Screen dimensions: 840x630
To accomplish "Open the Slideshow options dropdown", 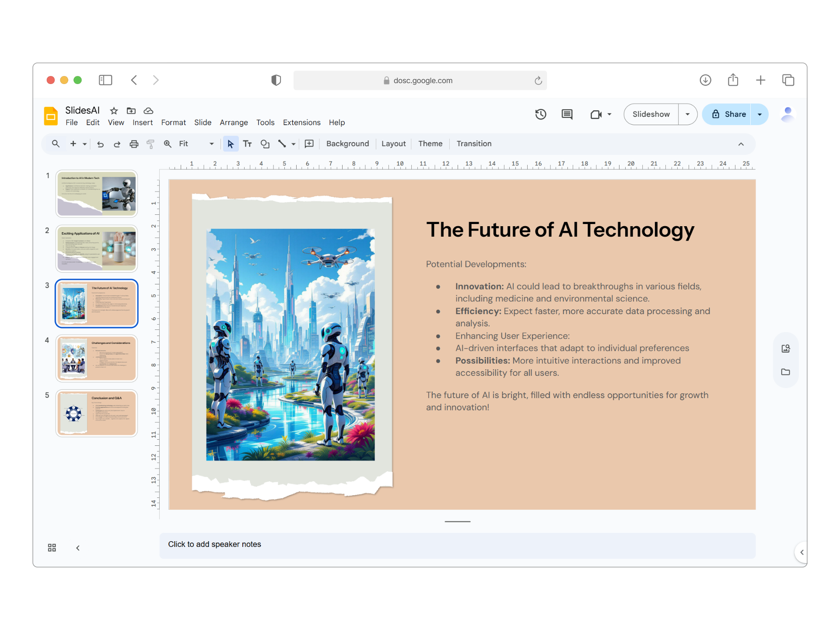I will 687,114.
